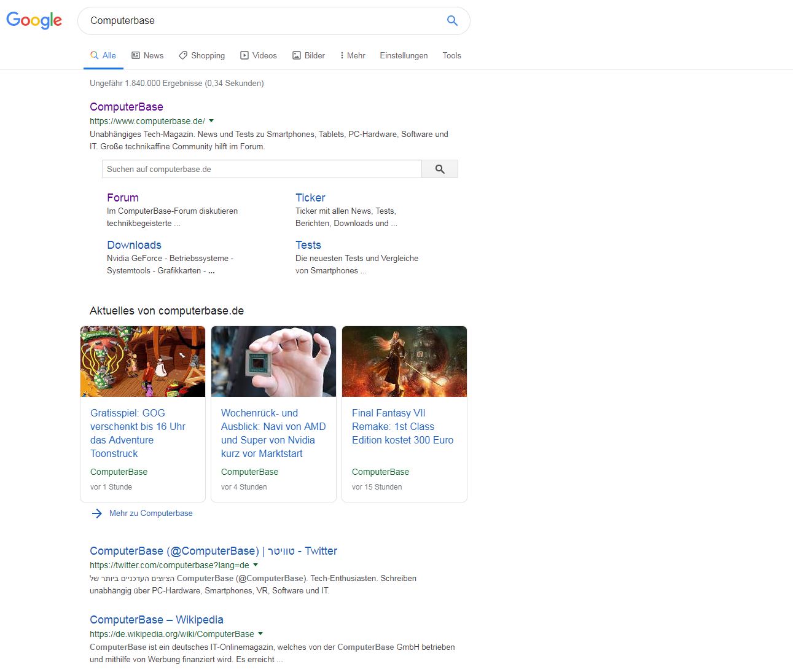Click the arrow icon beside Mehr zu Computerbase
The image size is (793, 672).
point(96,514)
